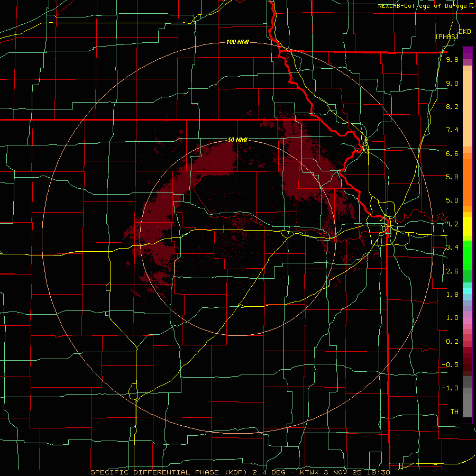Click the TH threshold label
476x476 pixels.
(454, 412)
